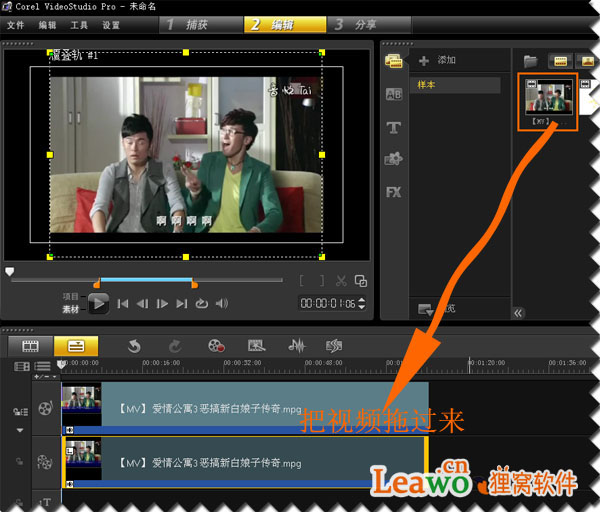Open the 文件 menu

15,25
